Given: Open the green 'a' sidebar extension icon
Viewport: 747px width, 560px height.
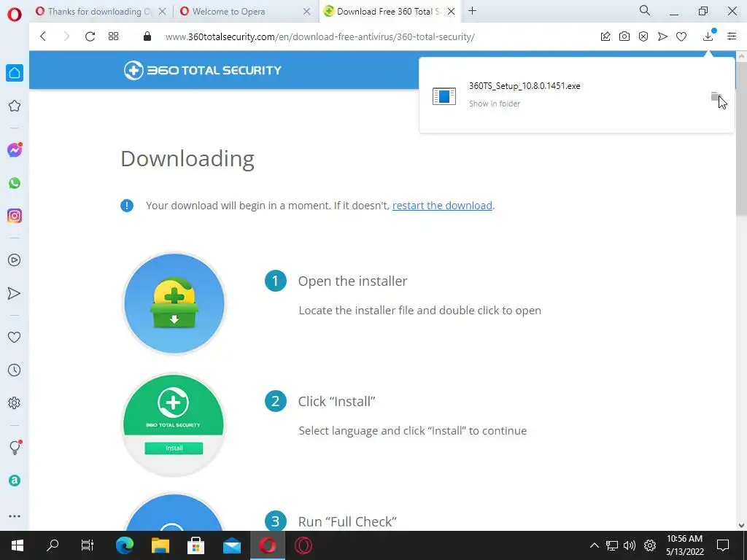Looking at the screenshot, I should (x=15, y=481).
